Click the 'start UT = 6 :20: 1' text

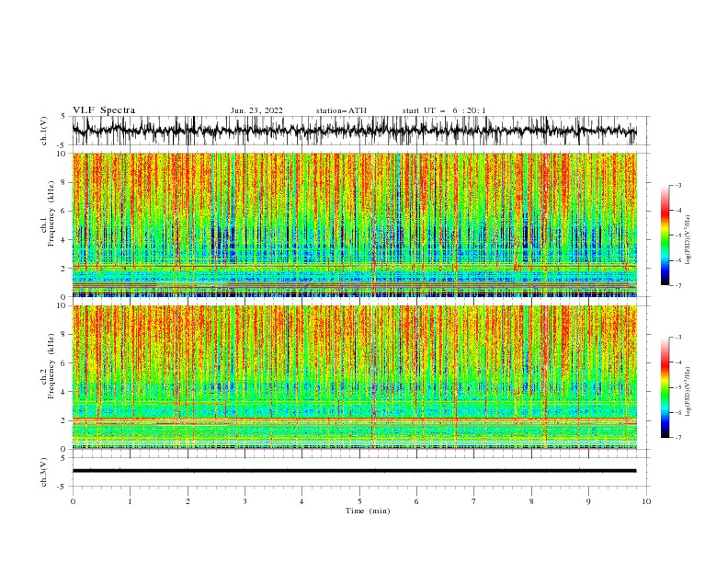444,110
